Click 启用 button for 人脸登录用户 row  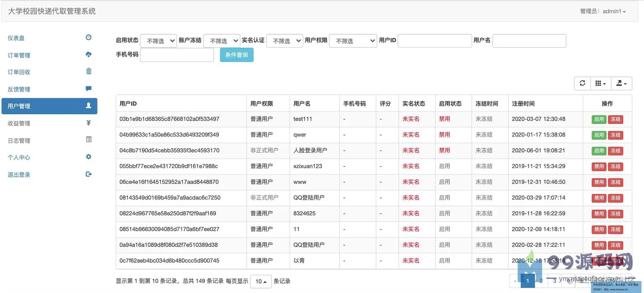[599, 151]
